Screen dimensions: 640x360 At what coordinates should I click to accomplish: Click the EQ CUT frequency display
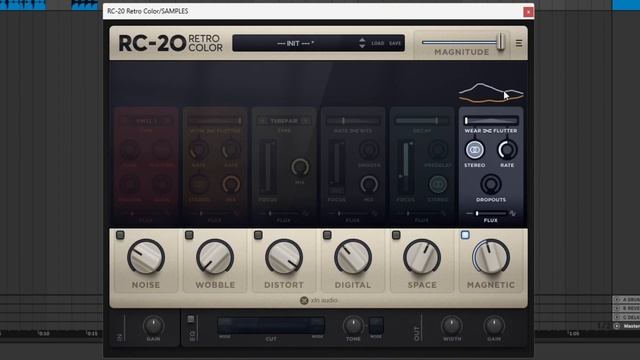[271, 326]
